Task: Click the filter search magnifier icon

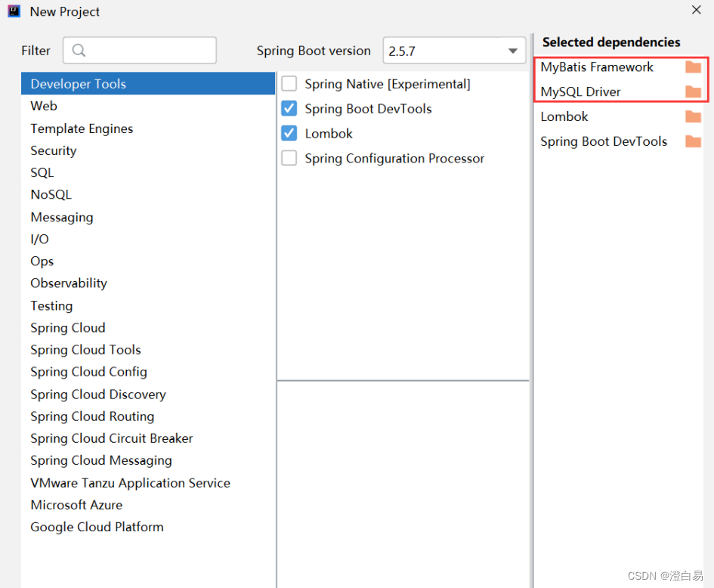Action: point(79,51)
